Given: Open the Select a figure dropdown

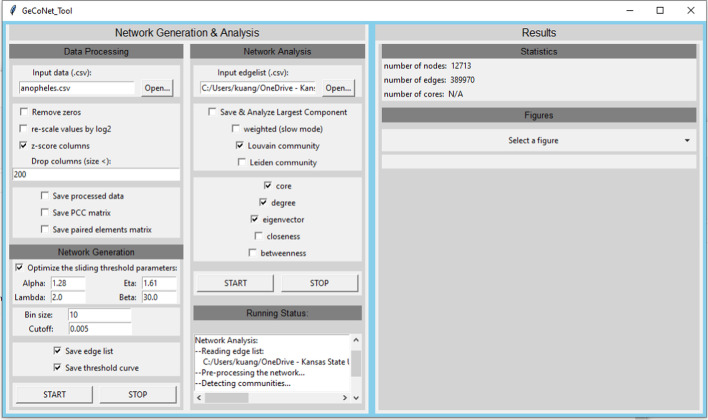Looking at the screenshot, I should click(538, 140).
